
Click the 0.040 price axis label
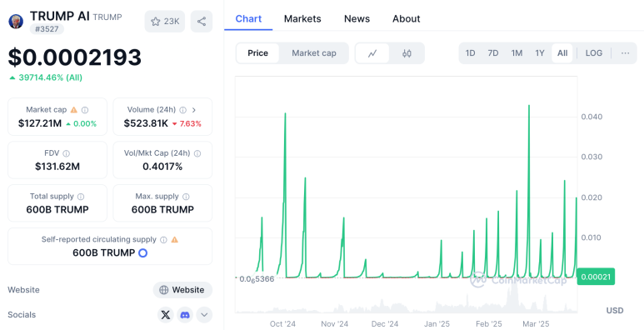(x=592, y=117)
